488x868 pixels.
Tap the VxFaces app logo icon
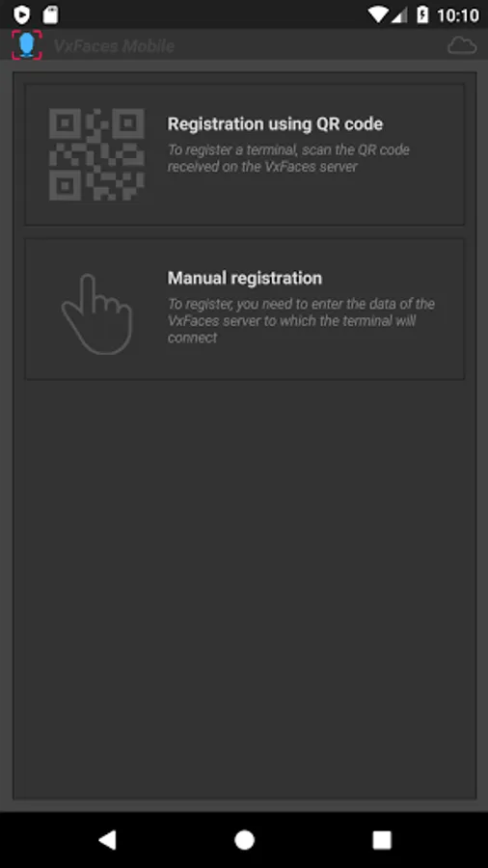coord(27,44)
